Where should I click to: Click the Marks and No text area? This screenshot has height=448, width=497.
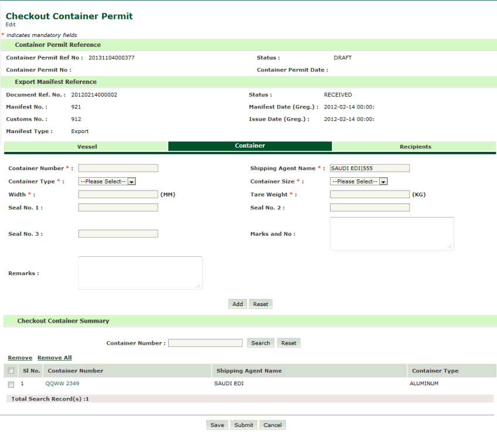(392, 233)
